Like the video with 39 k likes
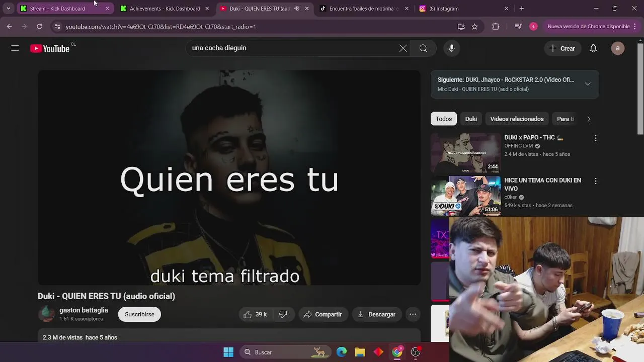This screenshot has height=362, width=644. (256, 314)
